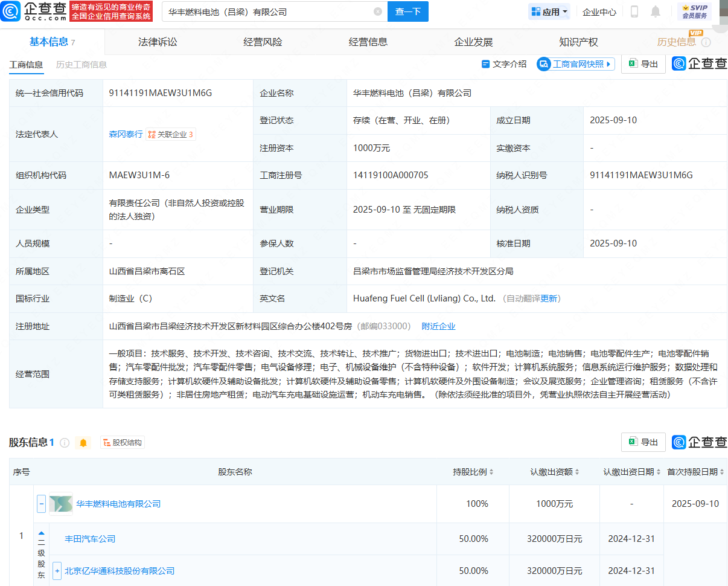This screenshot has height=586, width=728.
Task: Open notifications bell in top bar
Action: coord(656,11)
